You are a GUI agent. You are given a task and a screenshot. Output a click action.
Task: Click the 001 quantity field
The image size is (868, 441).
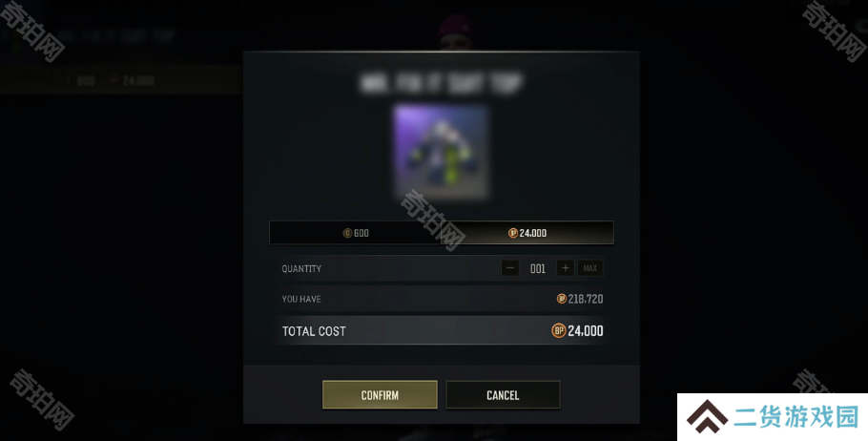pyautogui.click(x=538, y=268)
